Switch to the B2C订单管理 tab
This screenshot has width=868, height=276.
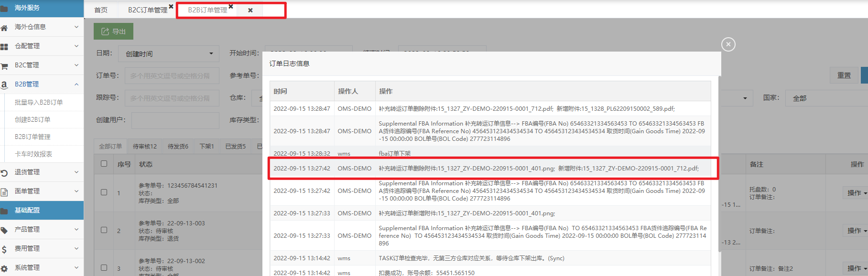148,10
